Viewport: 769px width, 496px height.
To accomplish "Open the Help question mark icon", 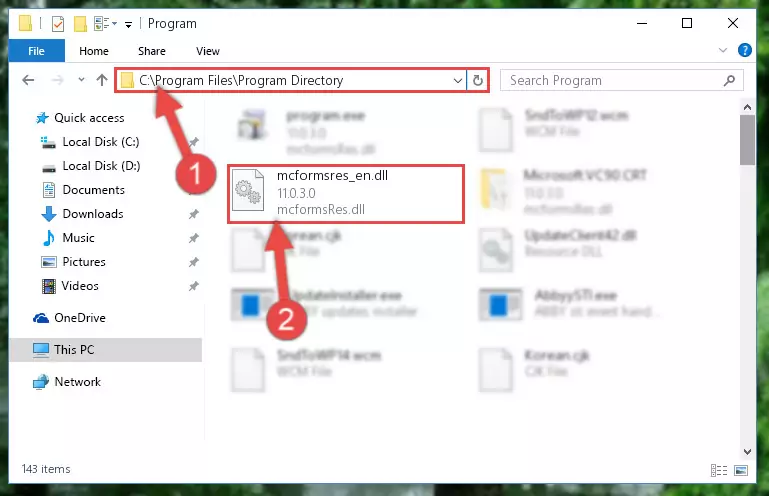I will click(744, 50).
